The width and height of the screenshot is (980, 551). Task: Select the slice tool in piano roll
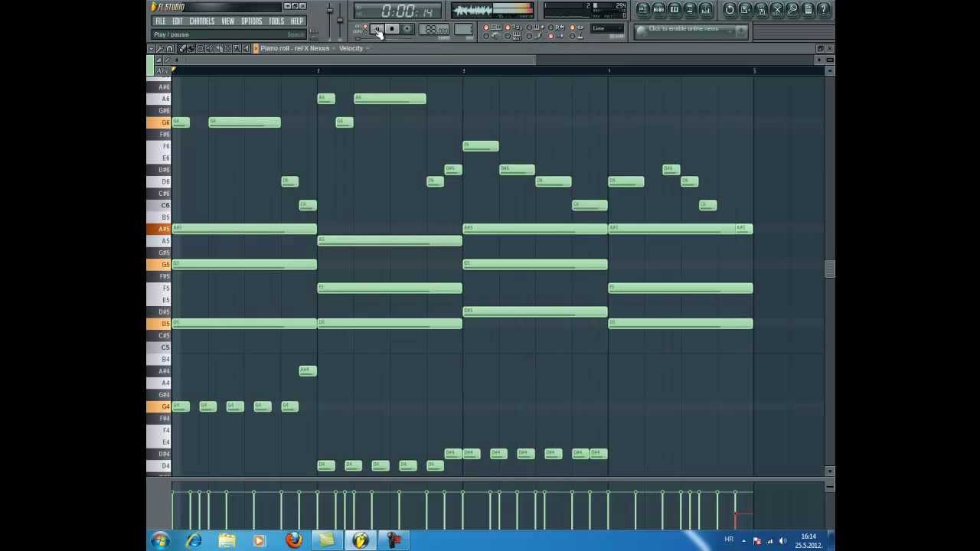219,48
